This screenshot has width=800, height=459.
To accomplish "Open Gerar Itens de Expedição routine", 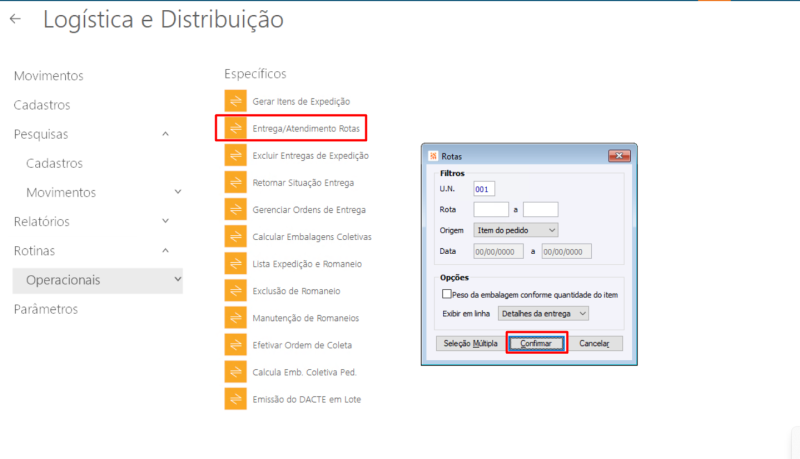I will [x=301, y=101].
